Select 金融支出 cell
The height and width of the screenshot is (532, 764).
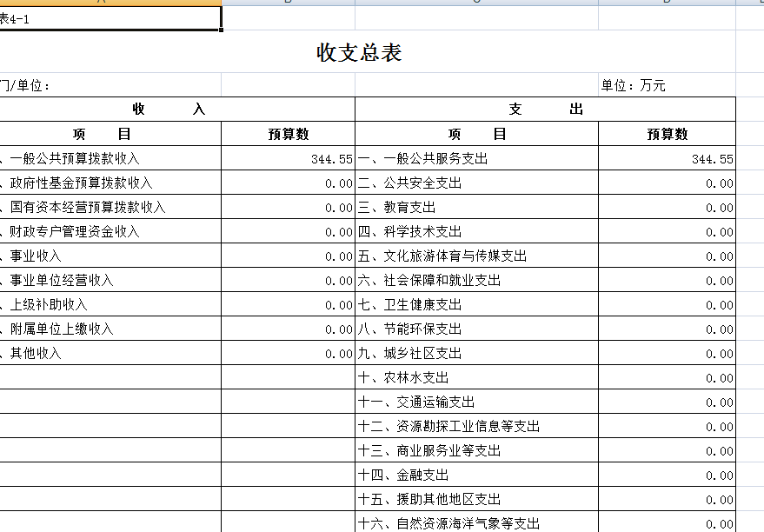(477, 475)
